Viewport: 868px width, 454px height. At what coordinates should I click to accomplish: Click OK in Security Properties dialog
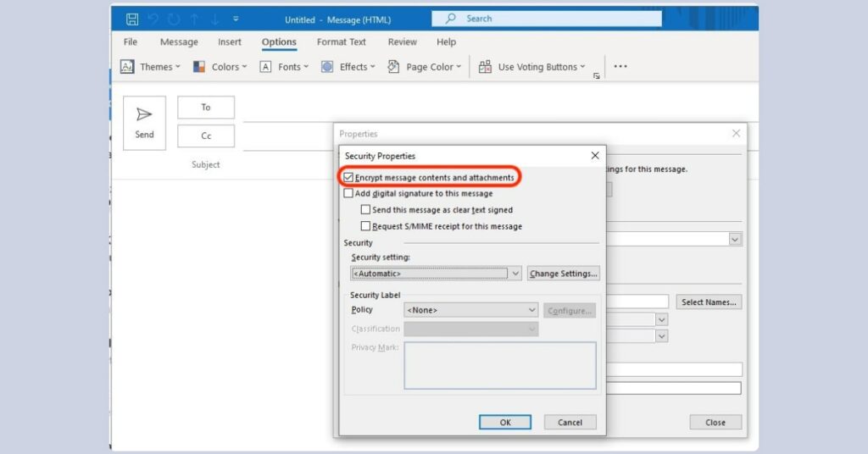pos(504,422)
